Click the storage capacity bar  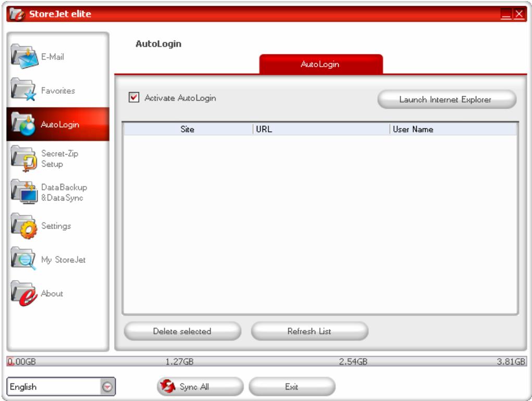(266, 359)
